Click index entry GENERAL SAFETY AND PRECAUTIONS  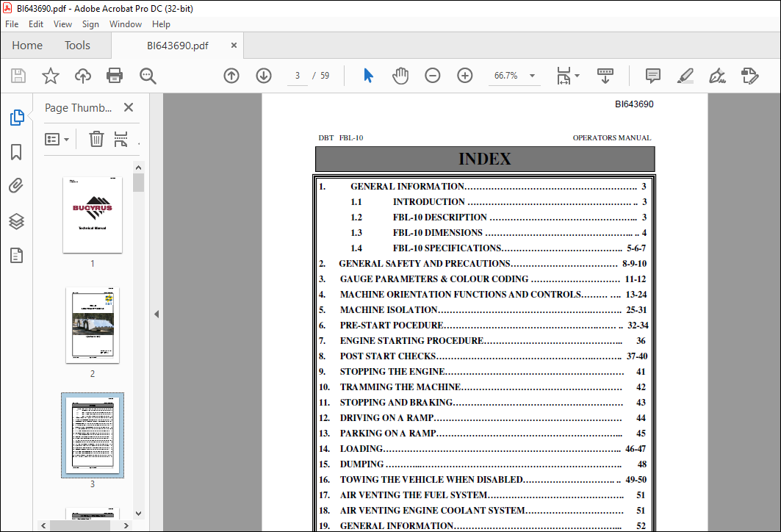click(x=425, y=264)
